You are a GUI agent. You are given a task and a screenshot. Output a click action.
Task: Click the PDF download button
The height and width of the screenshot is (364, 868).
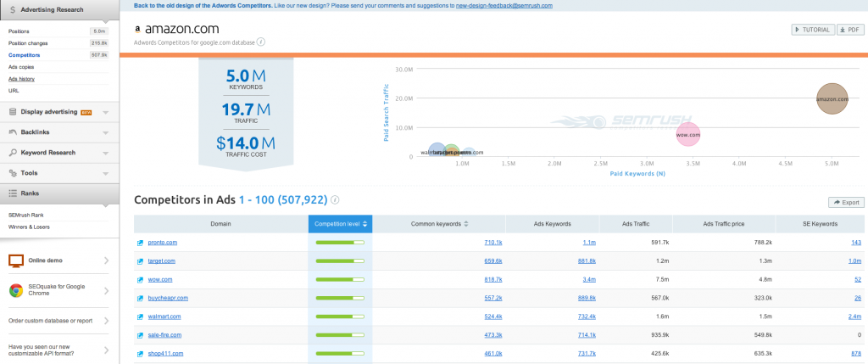click(x=849, y=30)
